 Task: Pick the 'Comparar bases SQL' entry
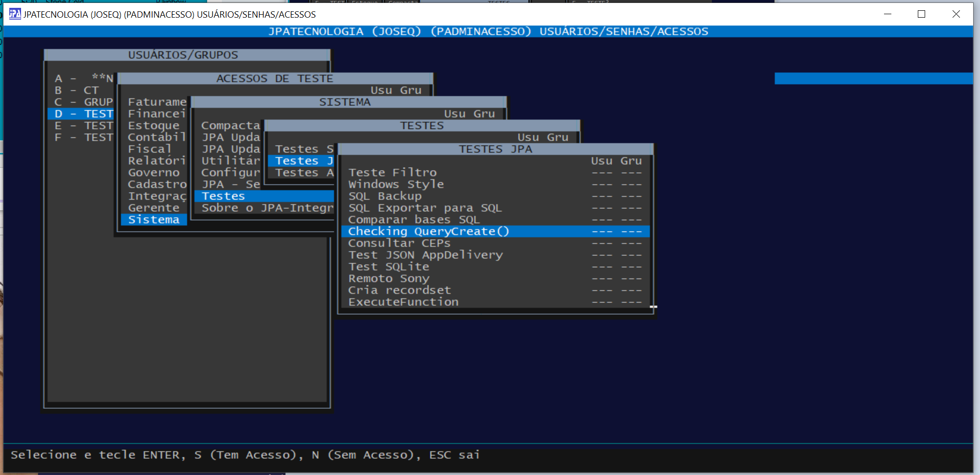pyautogui.click(x=495, y=220)
